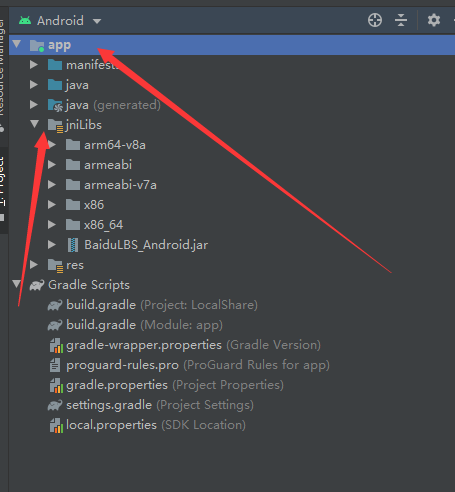Expand the java (generated) folder
The height and width of the screenshot is (492, 455).
pyautogui.click(x=34, y=104)
